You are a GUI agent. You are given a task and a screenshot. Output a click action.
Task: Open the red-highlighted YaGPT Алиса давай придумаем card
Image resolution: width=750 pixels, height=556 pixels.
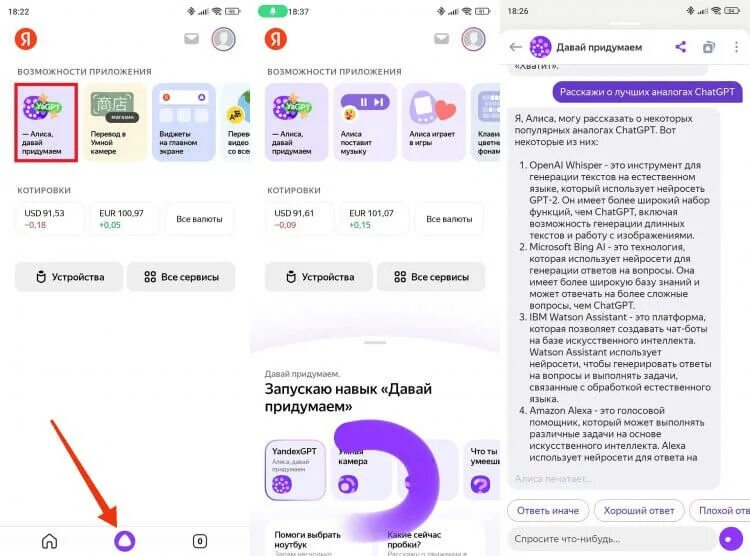(x=46, y=122)
